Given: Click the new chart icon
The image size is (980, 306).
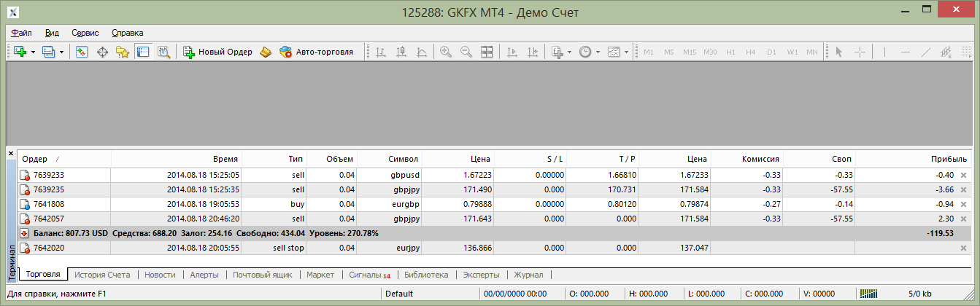Looking at the screenshot, I should [20, 52].
